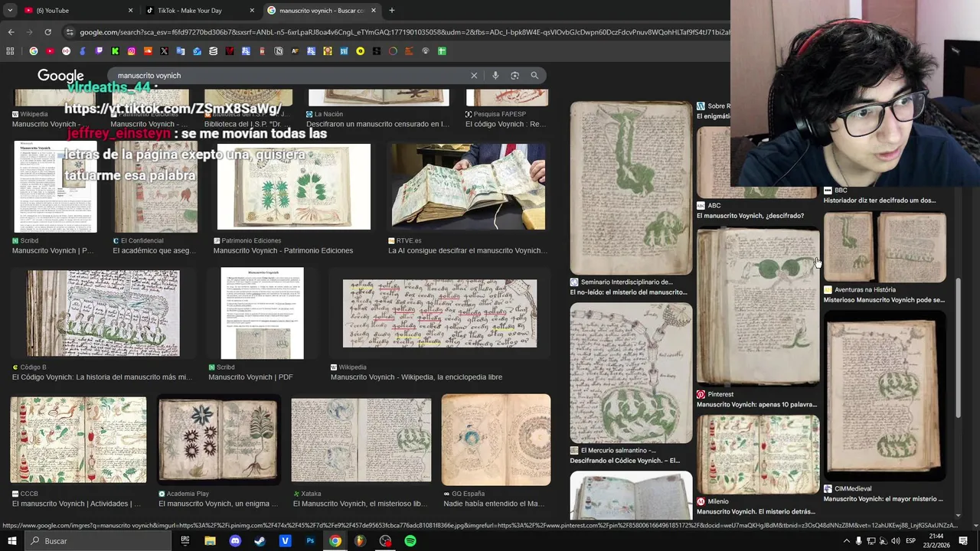Open a new browser tab

click(391, 11)
